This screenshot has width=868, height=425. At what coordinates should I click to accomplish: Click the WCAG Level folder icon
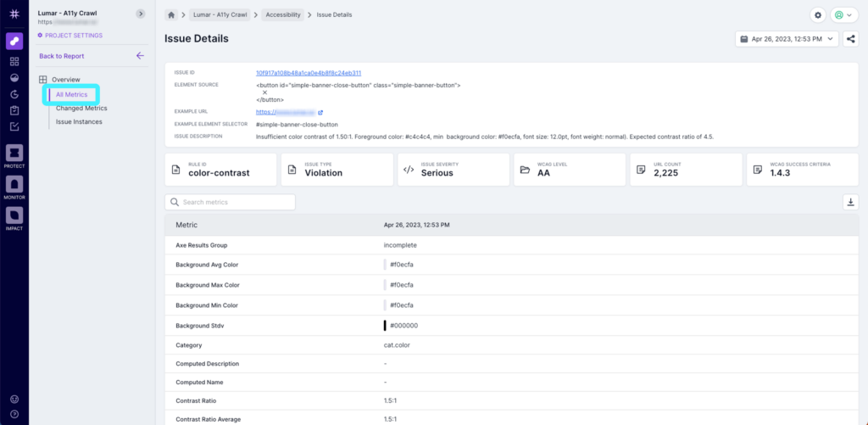525,170
